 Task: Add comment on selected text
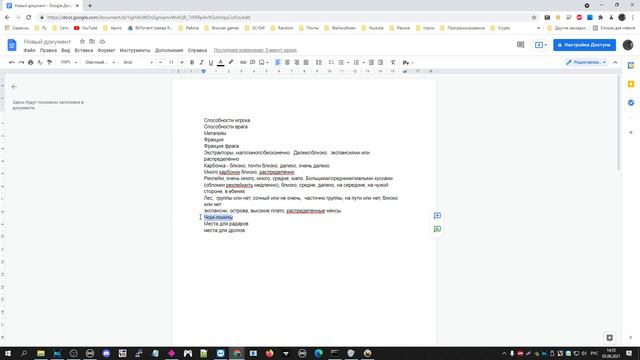click(437, 216)
